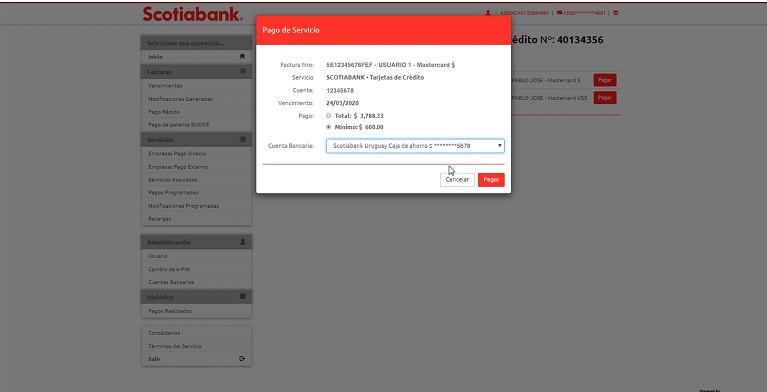
Task: Select the Total $ 3,788.33 radio option
Action: pyautogui.click(x=329, y=116)
